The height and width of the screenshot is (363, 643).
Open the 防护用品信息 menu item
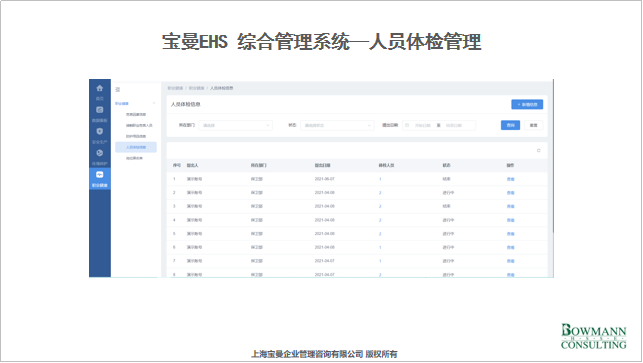(x=136, y=136)
